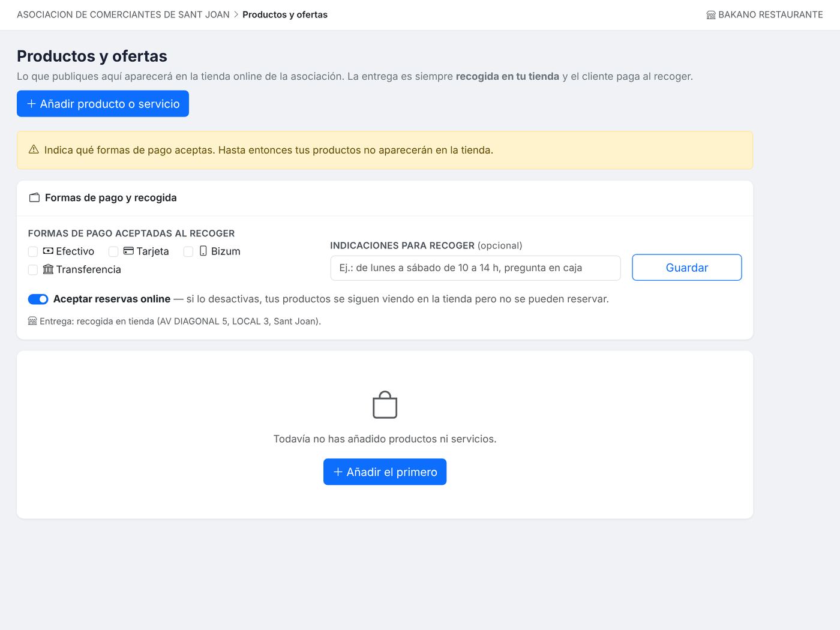Viewport: 840px width, 630px height.
Task: Click the shopping bag icon in the empty state
Action: tap(385, 405)
